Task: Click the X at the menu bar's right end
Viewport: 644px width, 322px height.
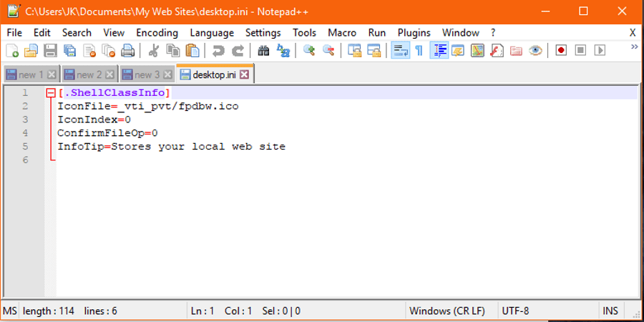Action: (x=633, y=33)
